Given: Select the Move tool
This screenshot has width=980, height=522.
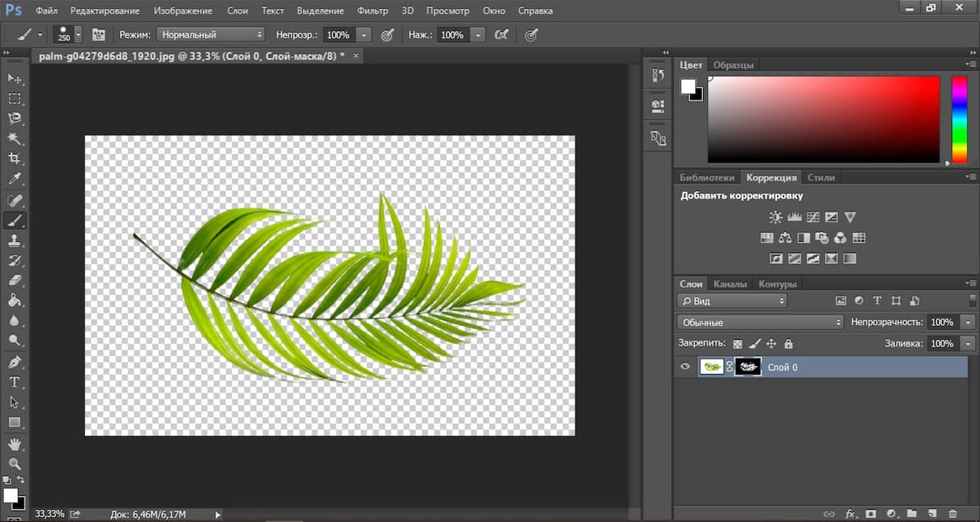Looking at the screenshot, I should pos(14,78).
